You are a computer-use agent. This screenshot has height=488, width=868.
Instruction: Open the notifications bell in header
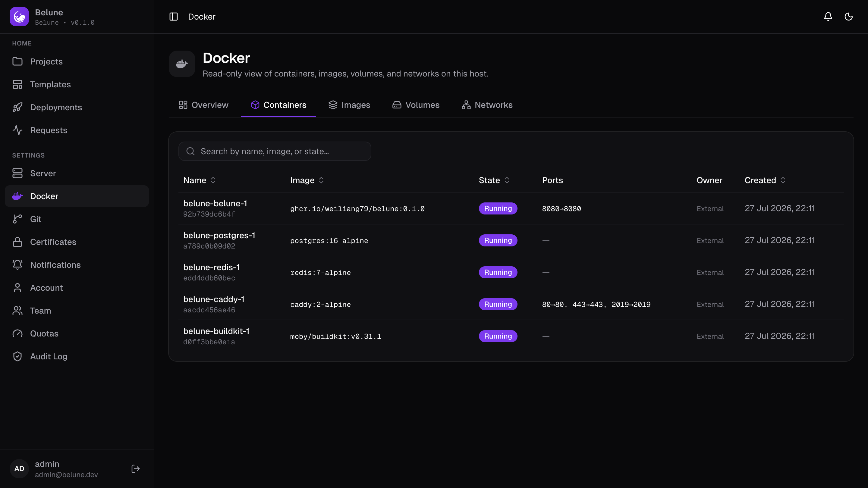point(828,17)
